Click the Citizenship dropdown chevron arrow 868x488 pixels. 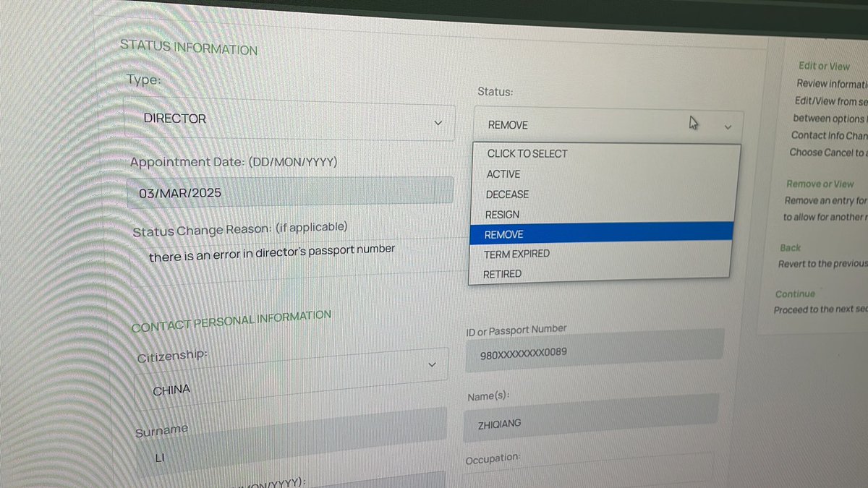point(433,365)
